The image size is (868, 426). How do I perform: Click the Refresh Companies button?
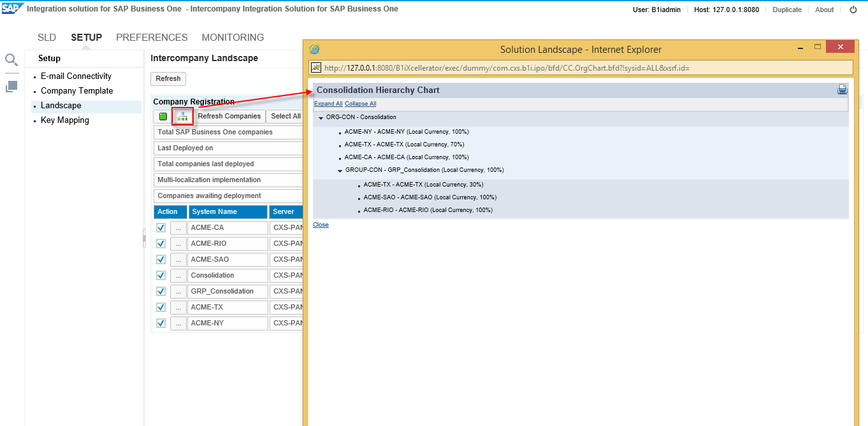[x=229, y=117]
